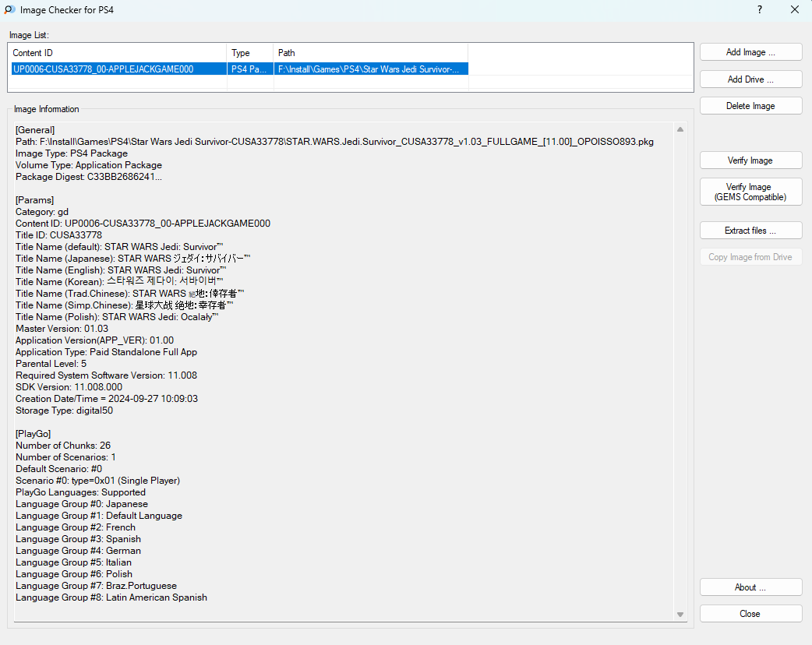Run Verify Image GEMS Compatible

coord(750,192)
